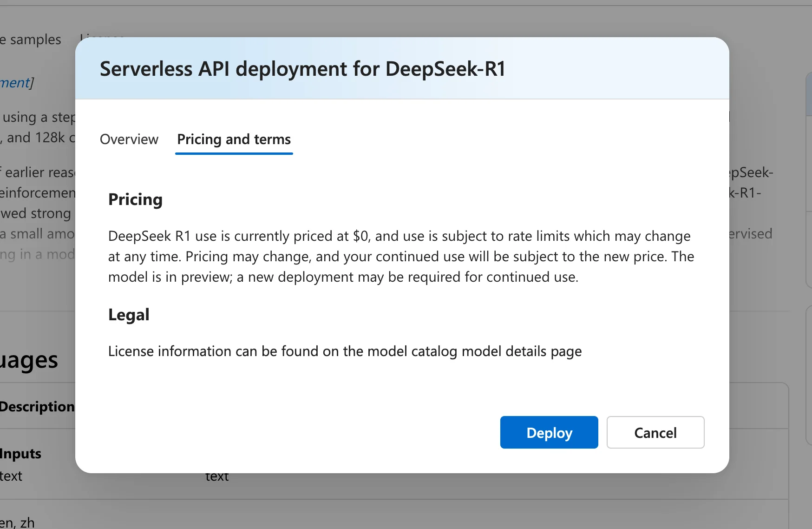Switch to the Overview tab
The image size is (812, 529).
(x=129, y=139)
